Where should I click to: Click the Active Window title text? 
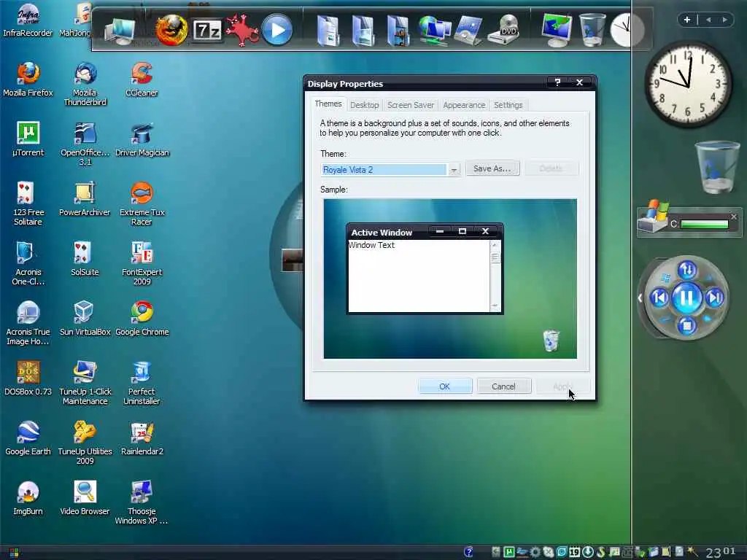[381, 233]
